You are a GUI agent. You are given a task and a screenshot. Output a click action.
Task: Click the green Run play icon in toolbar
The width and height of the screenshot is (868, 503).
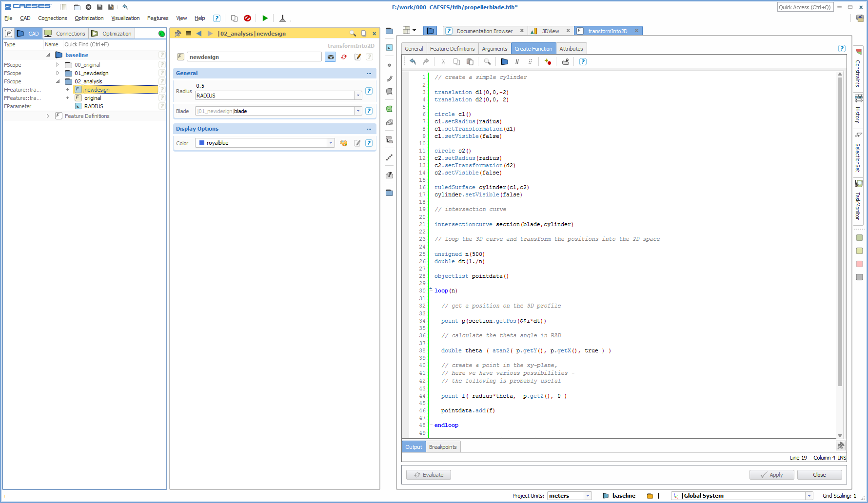tap(265, 18)
